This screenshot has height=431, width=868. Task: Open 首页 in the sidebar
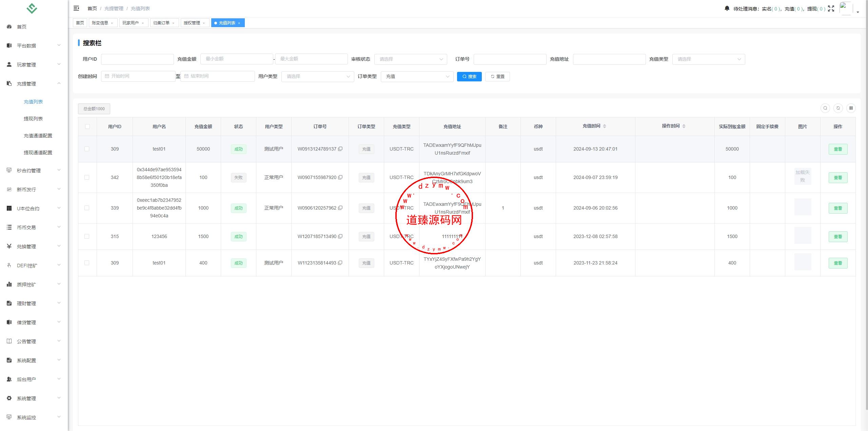(34, 27)
